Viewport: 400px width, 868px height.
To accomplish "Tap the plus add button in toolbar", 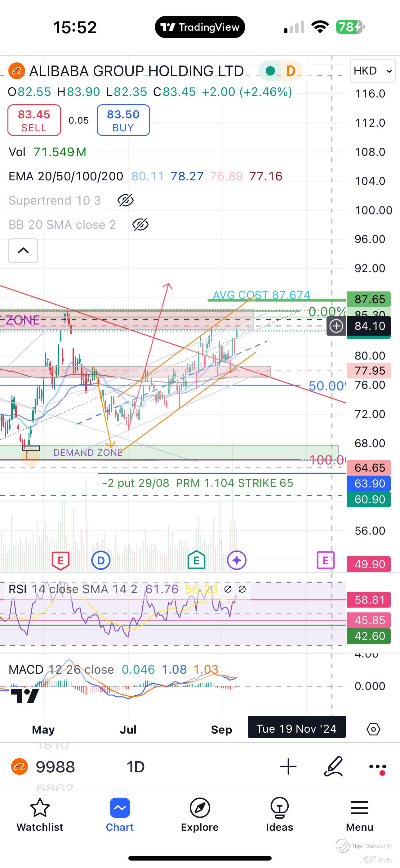I will point(288,767).
